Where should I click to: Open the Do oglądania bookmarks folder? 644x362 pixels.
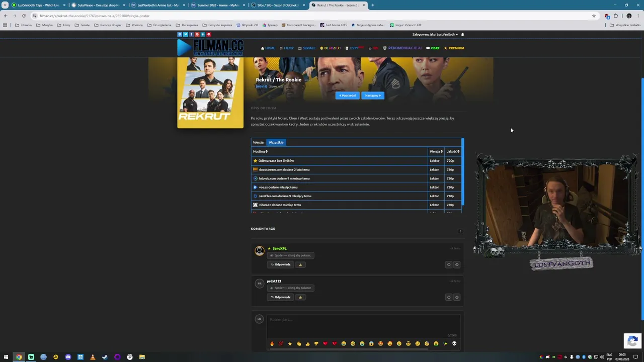coord(159,25)
